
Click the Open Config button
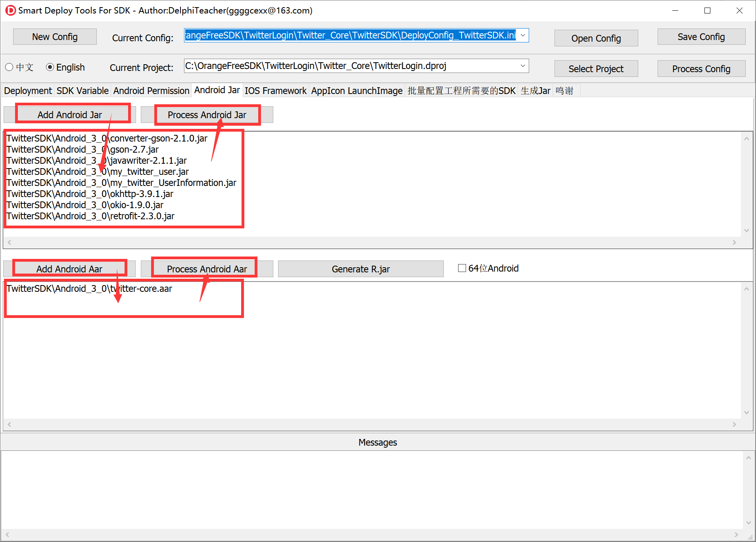click(596, 38)
